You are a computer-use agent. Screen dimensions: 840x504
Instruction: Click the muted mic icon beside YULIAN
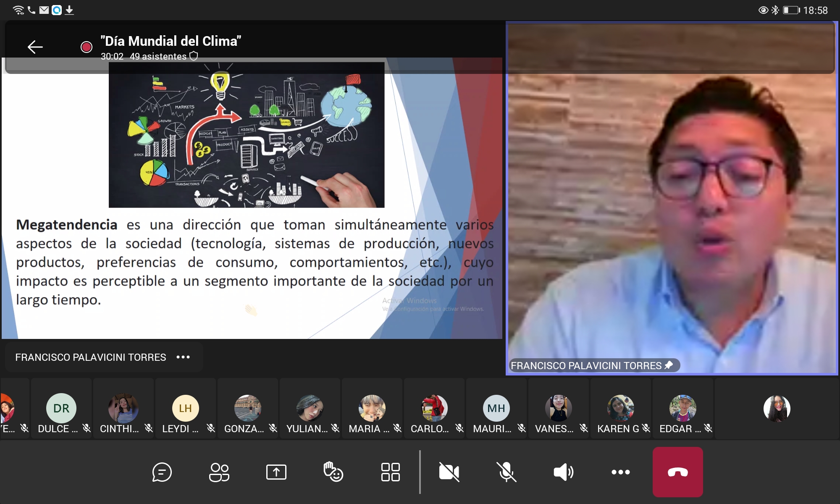pyautogui.click(x=335, y=428)
